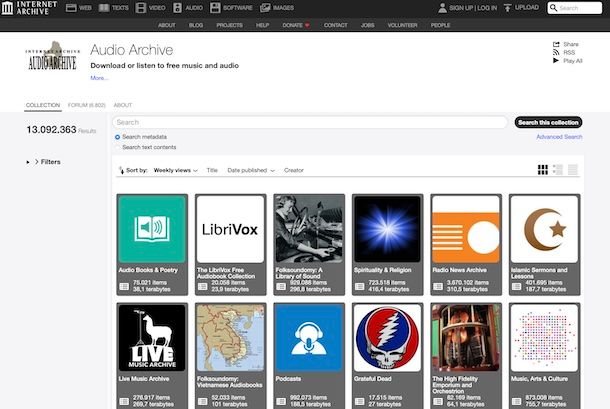Screen dimensions: 610x409
Task: Open the Projects menu item
Action: point(230,25)
